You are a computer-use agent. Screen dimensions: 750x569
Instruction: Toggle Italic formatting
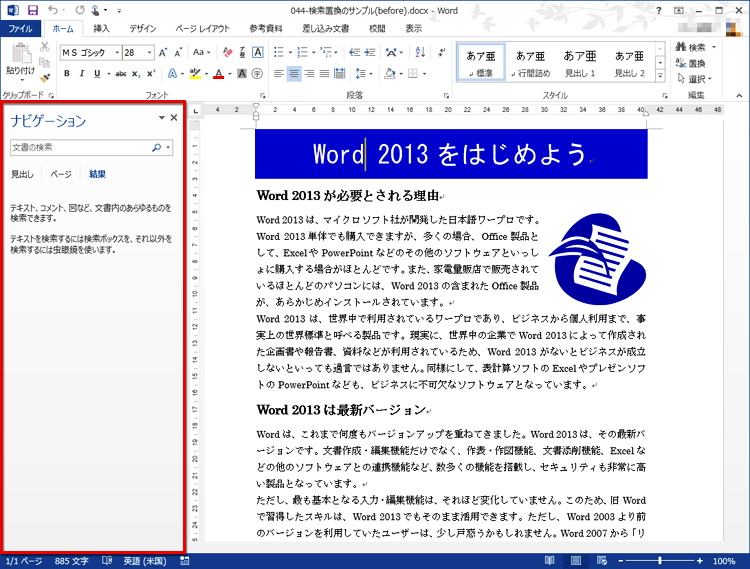tap(82, 74)
